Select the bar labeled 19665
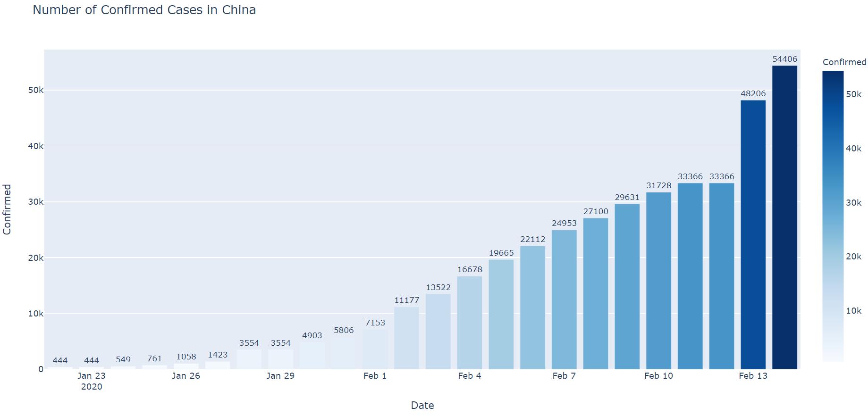This screenshot has height=416, width=868. coord(501,314)
